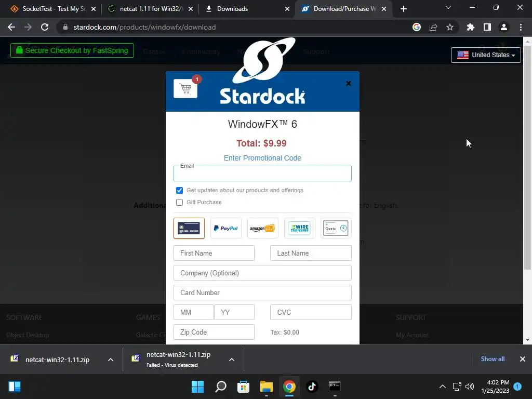
Task: Open taskbar Search
Action: click(220, 387)
